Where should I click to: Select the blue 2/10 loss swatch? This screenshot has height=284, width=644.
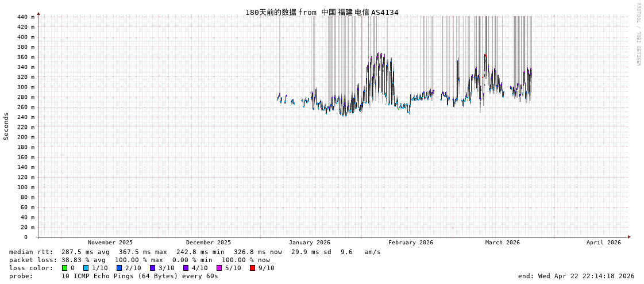click(119, 268)
